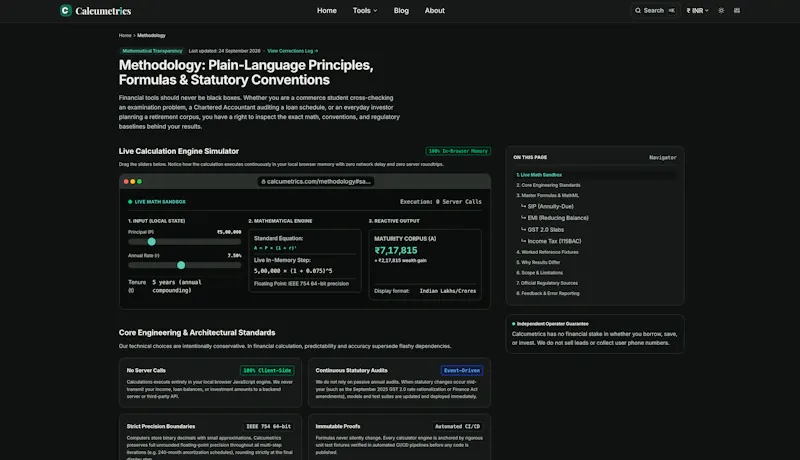Click the calcumetrics.com/methodology address bar
The image size is (800, 460).
(316, 182)
